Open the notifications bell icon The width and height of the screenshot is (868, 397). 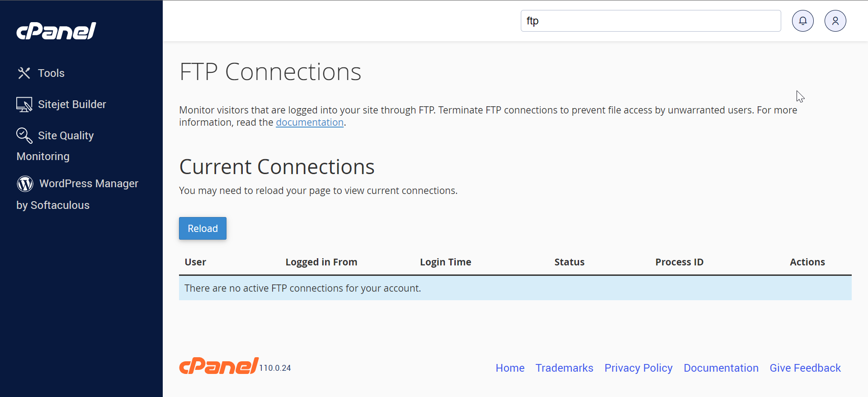tap(803, 21)
